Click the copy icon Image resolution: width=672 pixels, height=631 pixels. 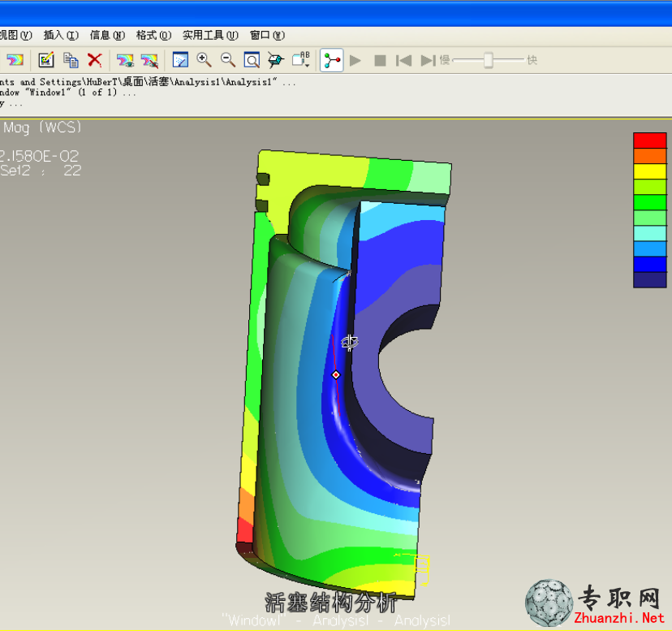[71, 60]
